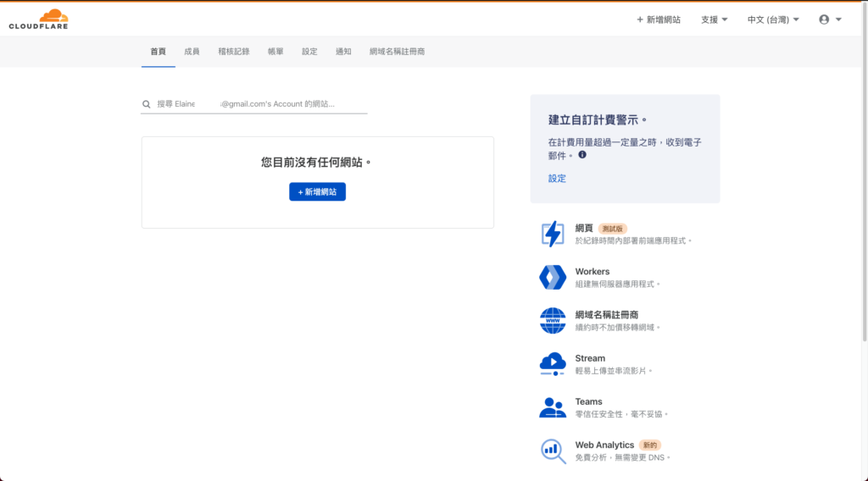868x481 pixels.
Task: Click the 於紀錄時間內部署前端應用程式 description
Action: coord(633,240)
